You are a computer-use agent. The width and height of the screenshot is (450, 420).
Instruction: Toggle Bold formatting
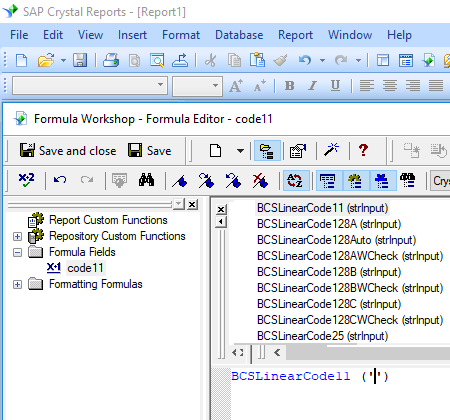(x=290, y=86)
